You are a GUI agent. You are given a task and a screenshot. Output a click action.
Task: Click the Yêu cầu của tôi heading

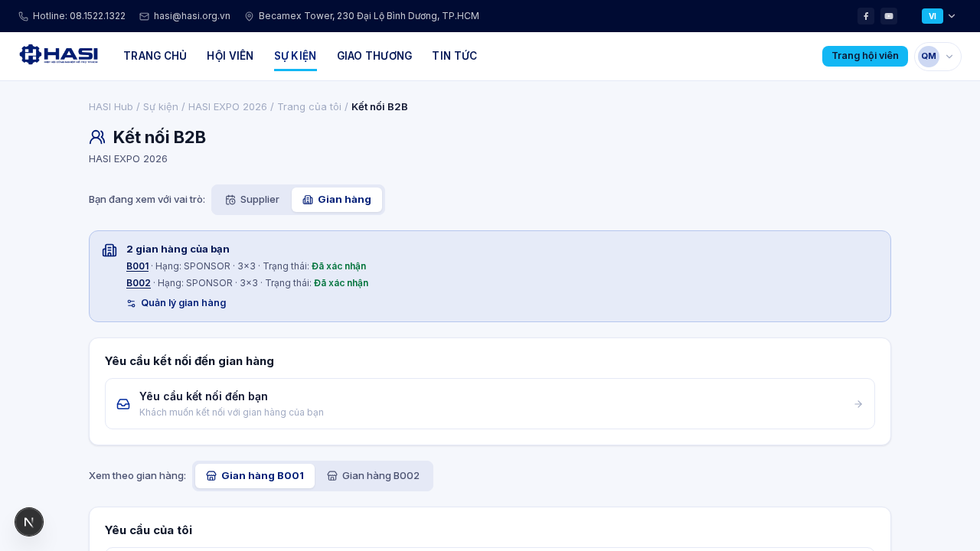[149, 530]
